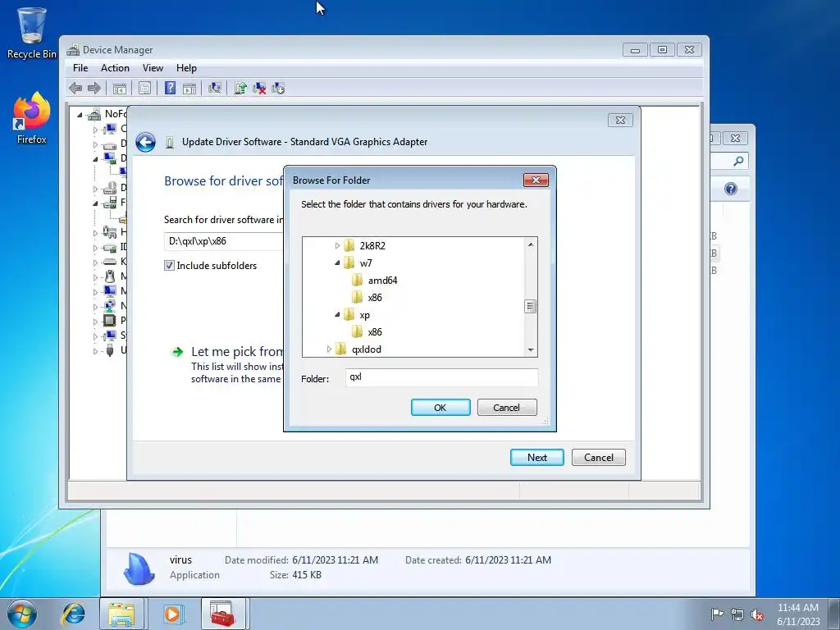Click the folder tree scroll up arrow
Screen dimensions: 840x630
[531, 244]
